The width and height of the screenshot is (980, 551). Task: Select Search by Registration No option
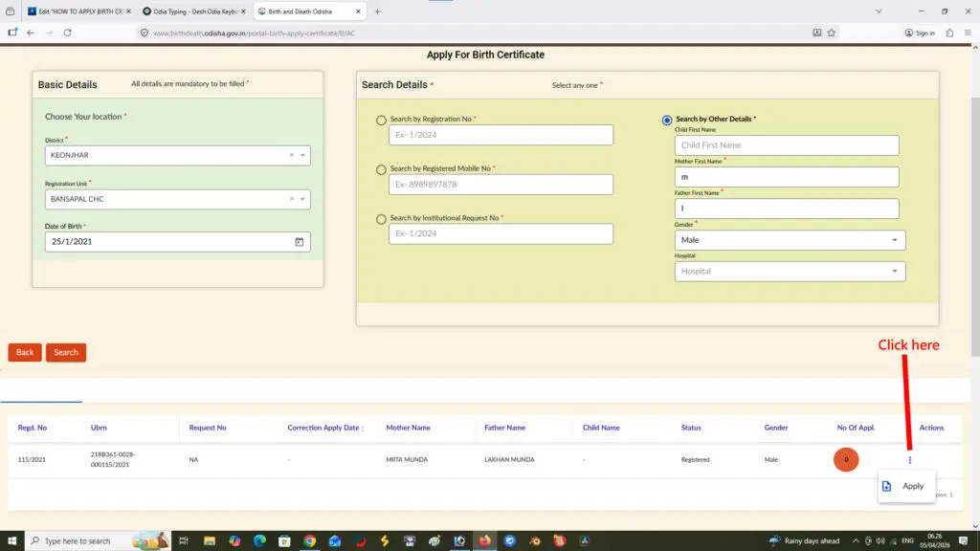point(382,121)
